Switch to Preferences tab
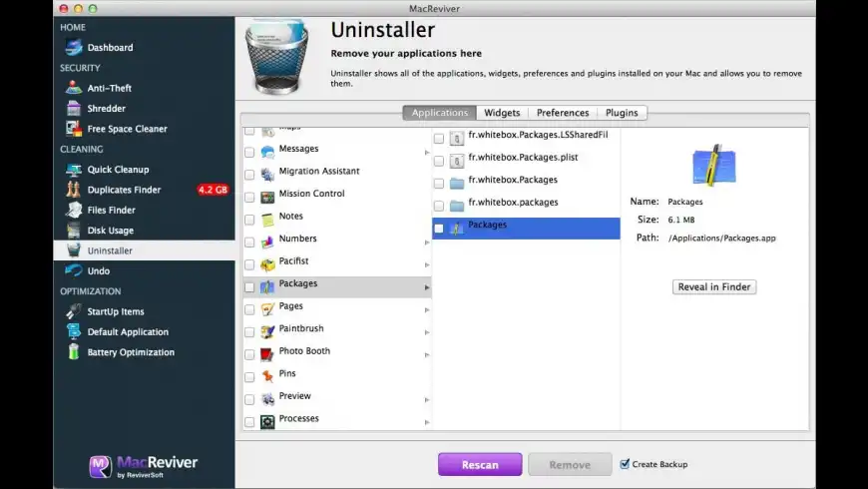This screenshot has width=868, height=489. click(x=563, y=113)
